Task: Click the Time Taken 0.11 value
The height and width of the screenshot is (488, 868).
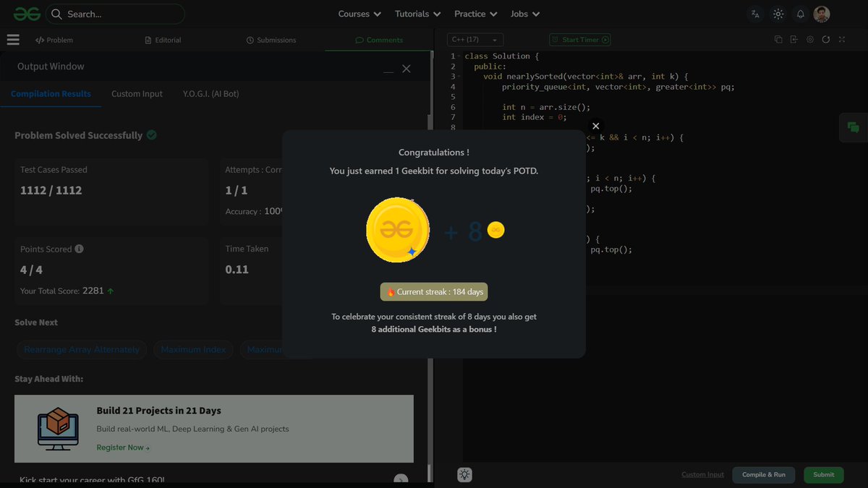Action: click(x=237, y=270)
